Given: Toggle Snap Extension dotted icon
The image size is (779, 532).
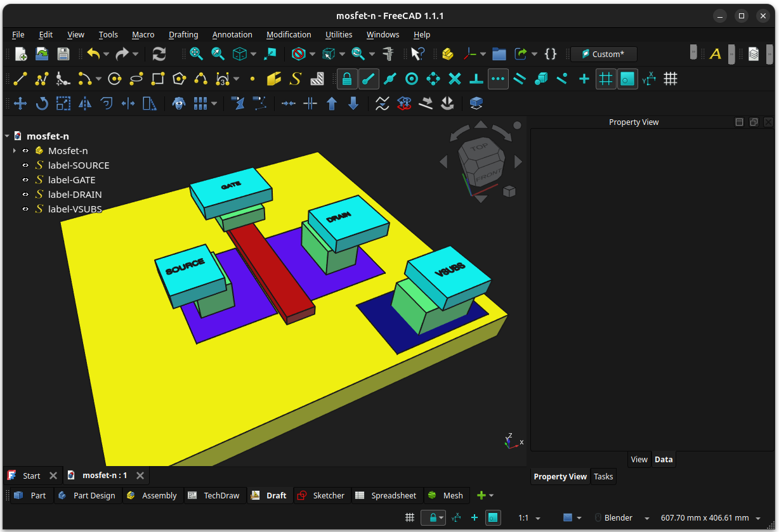Looking at the screenshot, I should click(498, 79).
